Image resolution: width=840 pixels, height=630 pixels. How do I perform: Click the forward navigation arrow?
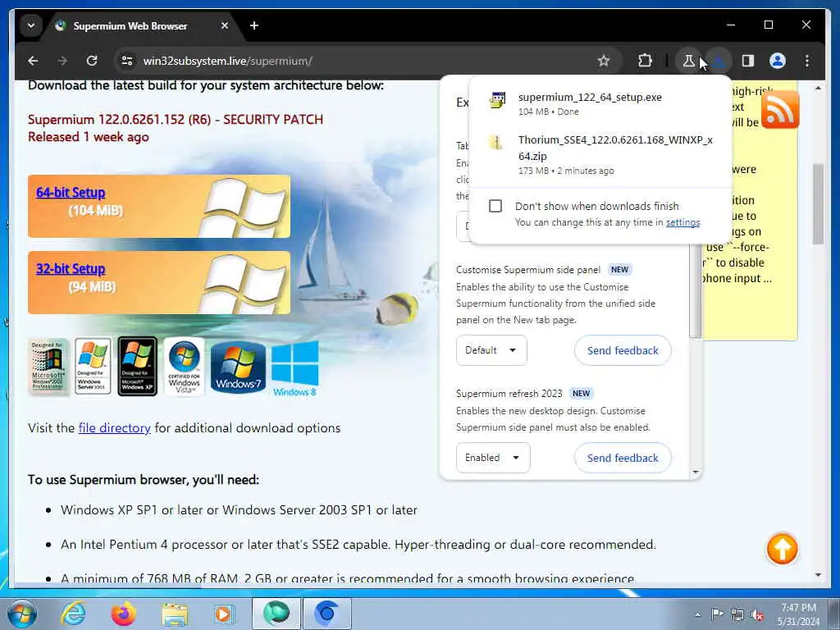(x=62, y=61)
